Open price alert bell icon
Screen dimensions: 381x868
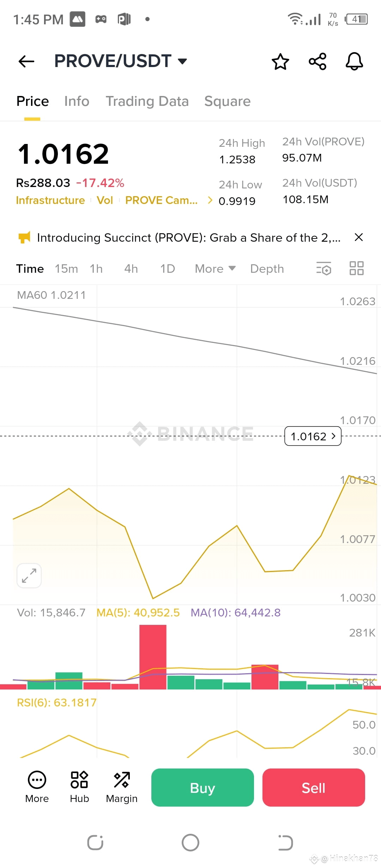[x=354, y=62]
